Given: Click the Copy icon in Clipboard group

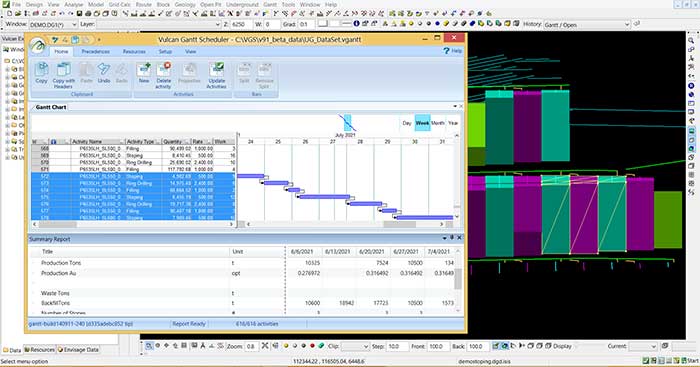Looking at the screenshot, I should coord(42,70).
